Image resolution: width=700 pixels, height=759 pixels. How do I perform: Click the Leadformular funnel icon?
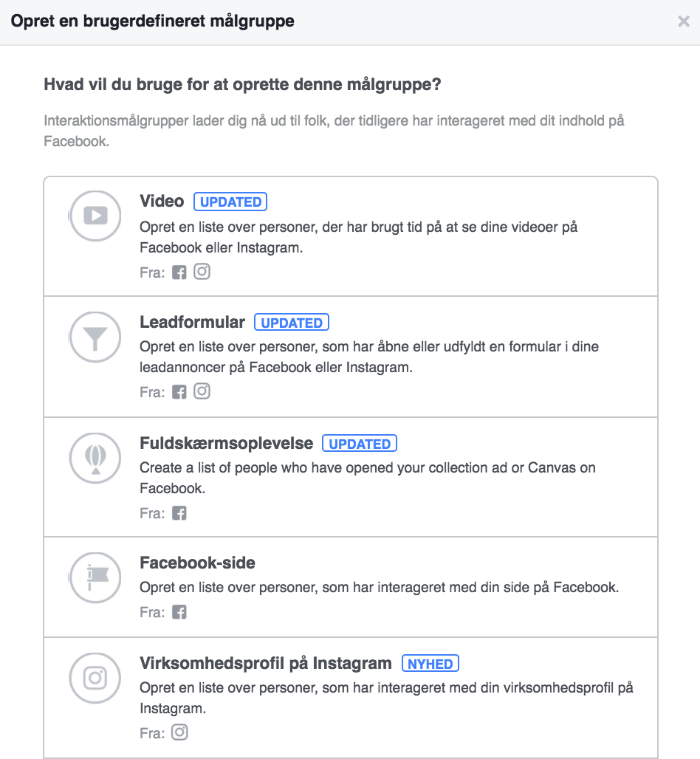tap(95, 337)
